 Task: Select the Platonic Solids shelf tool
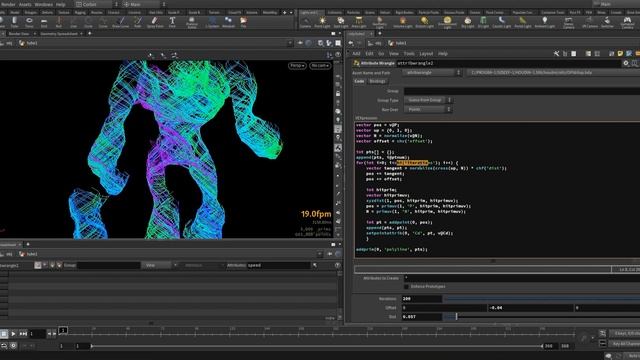(x=192, y=22)
